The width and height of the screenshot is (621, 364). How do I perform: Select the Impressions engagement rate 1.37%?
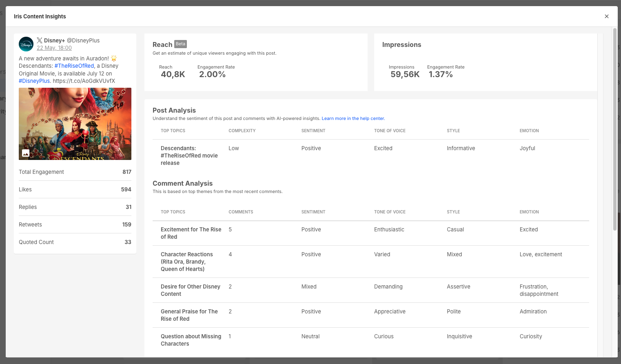point(441,74)
